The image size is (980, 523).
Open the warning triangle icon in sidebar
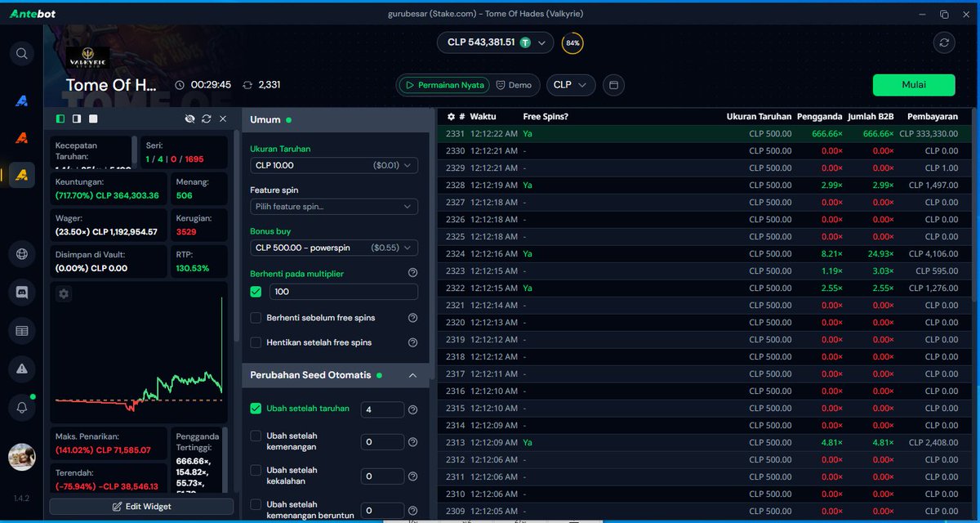[x=22, y=369]
